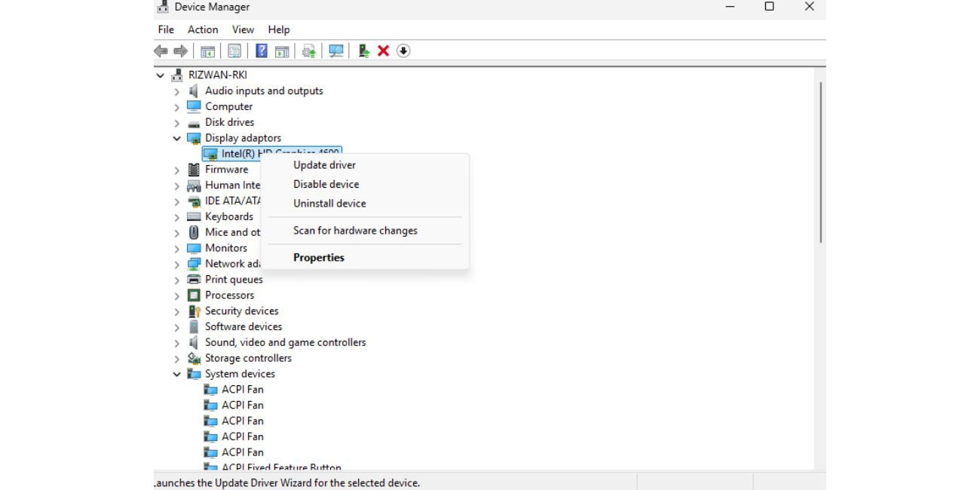This screenshot has width=980, height=490.
Task: Select the Display adaptors icon
Action: coord(194,138)
